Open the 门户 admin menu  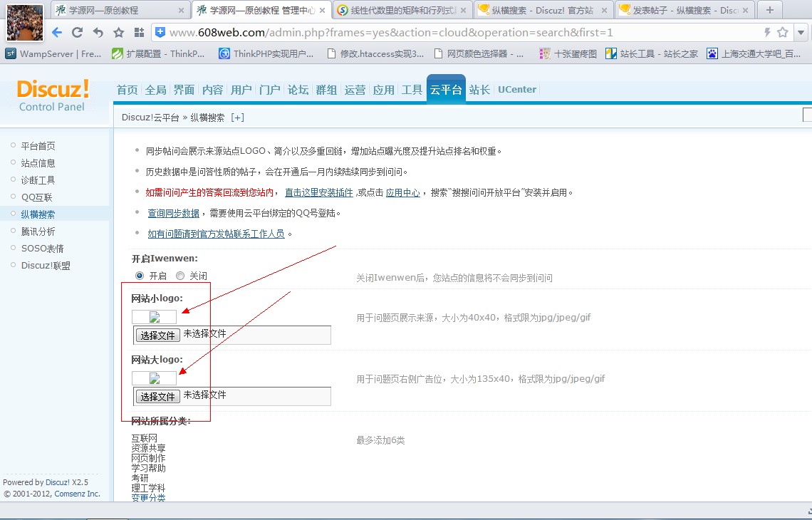269,90
